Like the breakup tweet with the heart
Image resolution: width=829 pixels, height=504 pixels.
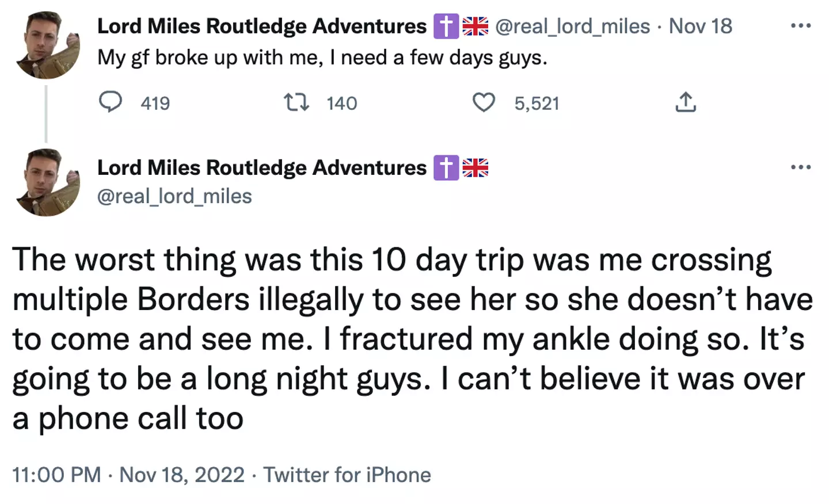(x=484, y=102)
